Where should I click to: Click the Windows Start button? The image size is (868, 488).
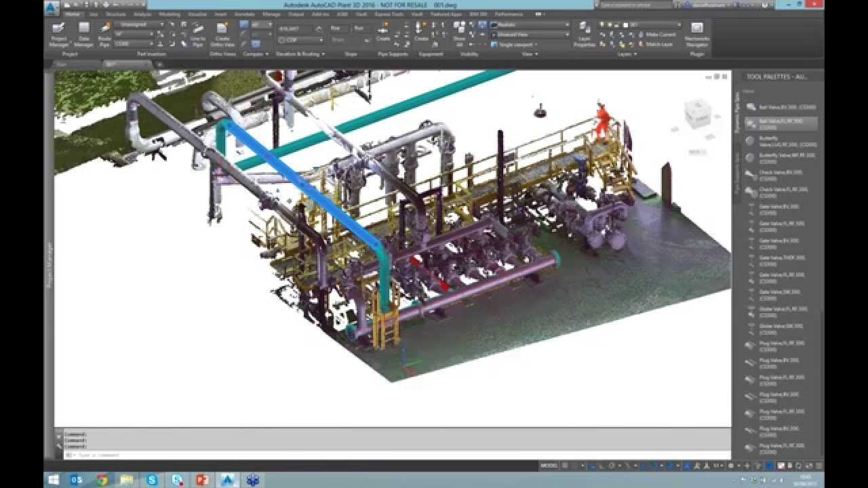click(54, 480)
